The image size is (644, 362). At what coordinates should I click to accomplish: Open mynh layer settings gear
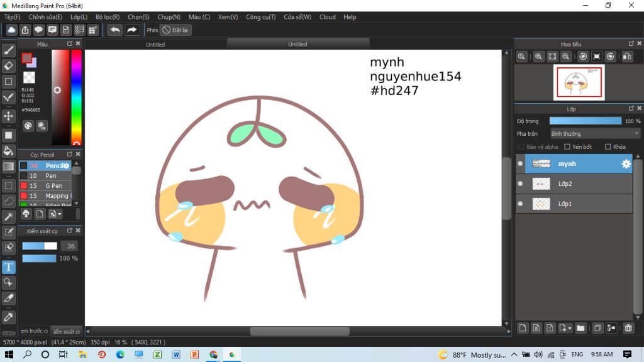pos(626,164)
